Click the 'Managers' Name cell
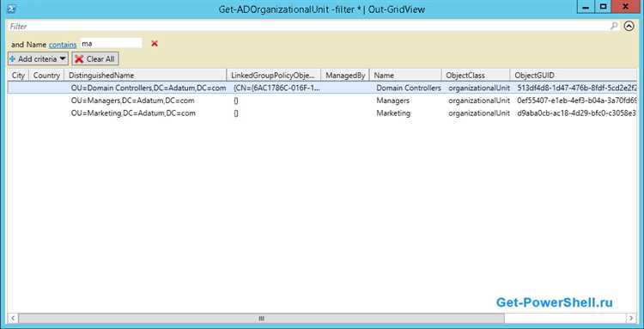The image size is (644, 329). (392, 101)
